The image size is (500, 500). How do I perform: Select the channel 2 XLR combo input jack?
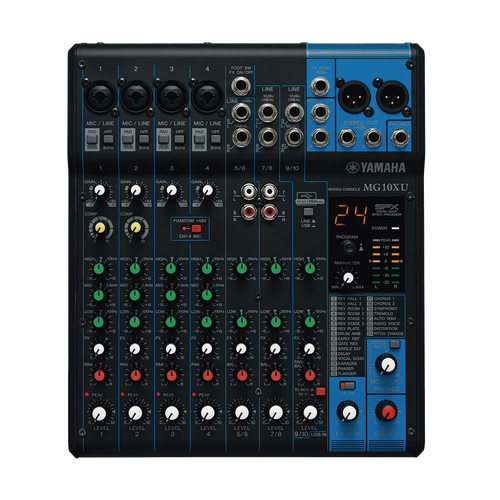tap(136, 97)
